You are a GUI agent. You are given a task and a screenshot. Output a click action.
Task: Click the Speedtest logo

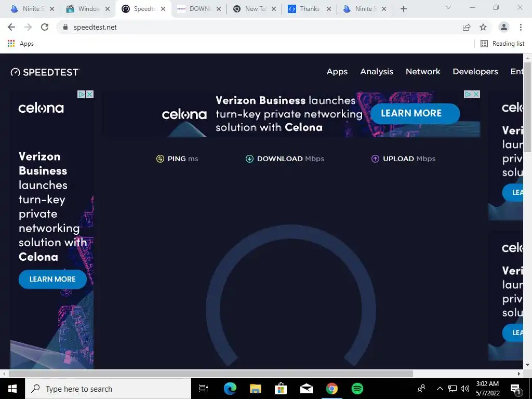45,72
